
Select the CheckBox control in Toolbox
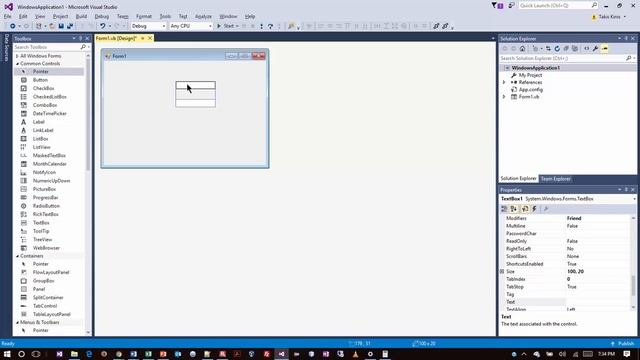coord(43,88)
